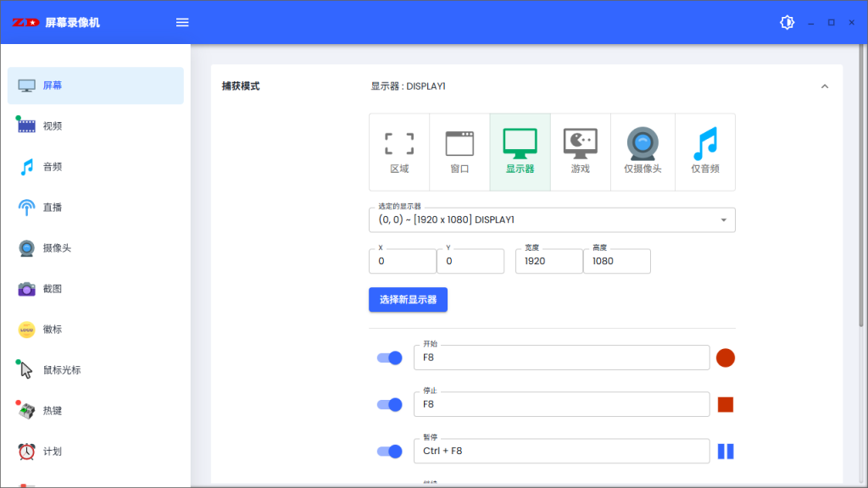Switch to the 视频 sidebar tab
Screen dimensions: 868x488
pyautogui.click(x=56, y=125)
